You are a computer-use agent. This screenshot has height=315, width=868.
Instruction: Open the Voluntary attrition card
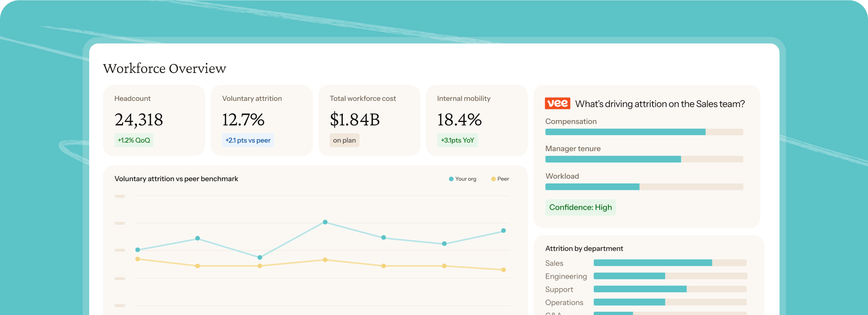click(262, 120)
